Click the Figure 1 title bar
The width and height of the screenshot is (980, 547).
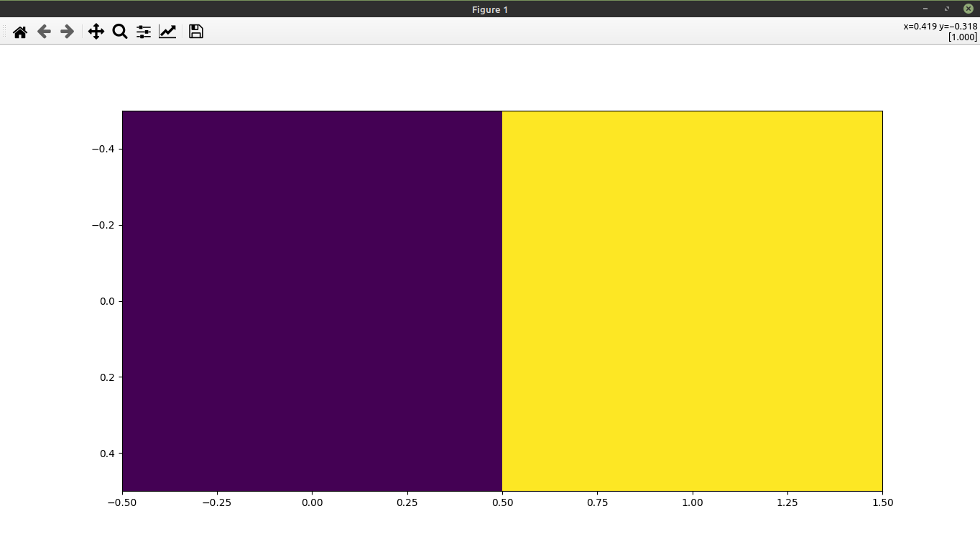[489, 9]
